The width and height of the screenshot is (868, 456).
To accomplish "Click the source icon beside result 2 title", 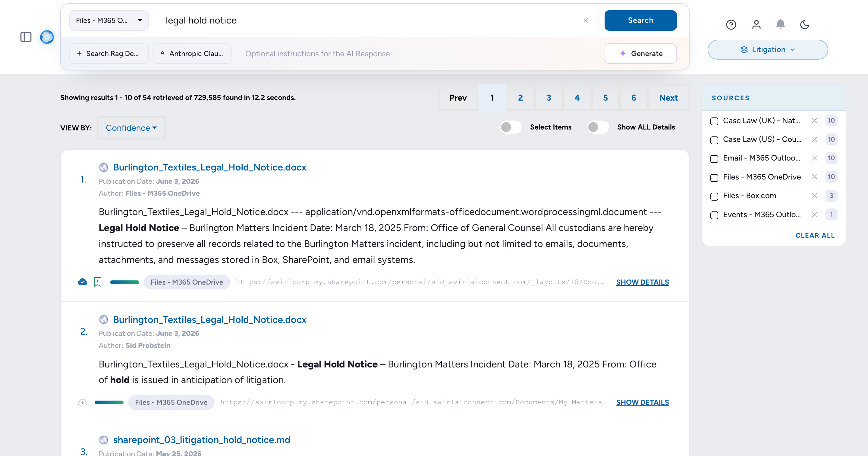I will click(x=104, y=320).
